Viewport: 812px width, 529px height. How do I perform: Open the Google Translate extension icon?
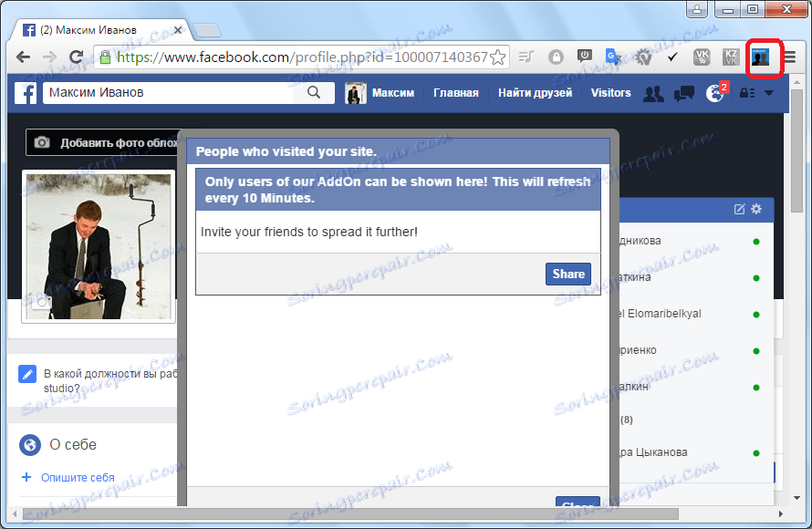(x=613, y=57)
